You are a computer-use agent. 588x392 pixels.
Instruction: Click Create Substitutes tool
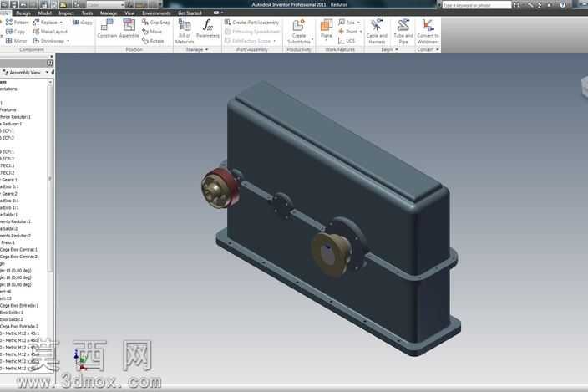click(x=299, y=32)
